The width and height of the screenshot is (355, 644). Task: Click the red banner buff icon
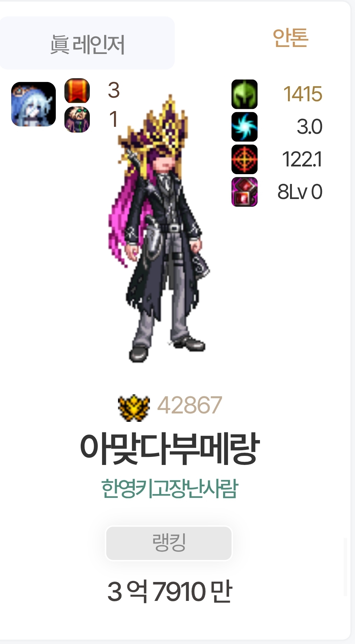(x=77, y=91)
